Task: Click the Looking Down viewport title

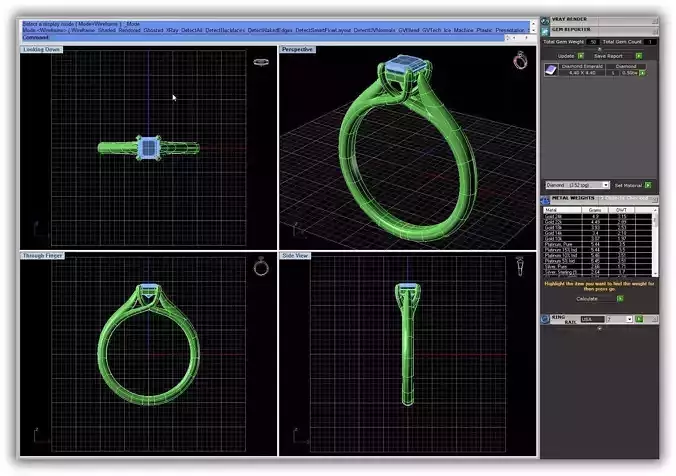Action: [41, 50]
